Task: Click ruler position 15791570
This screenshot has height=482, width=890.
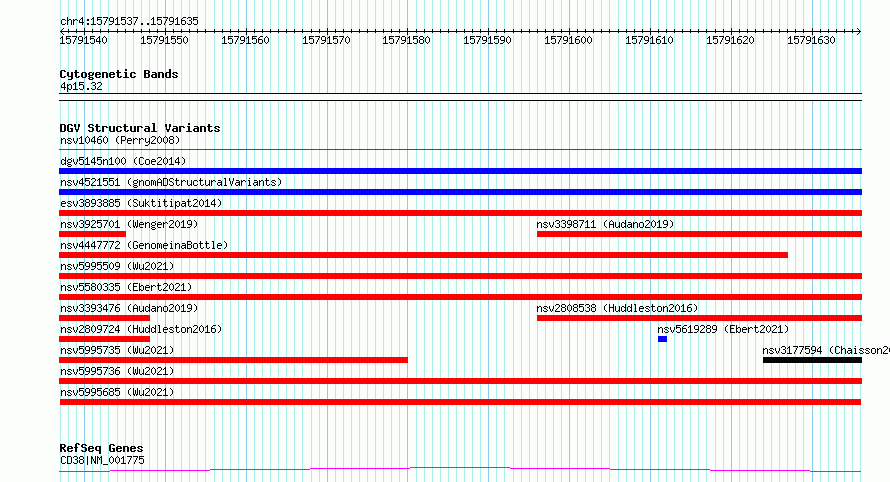Action: 326,40
